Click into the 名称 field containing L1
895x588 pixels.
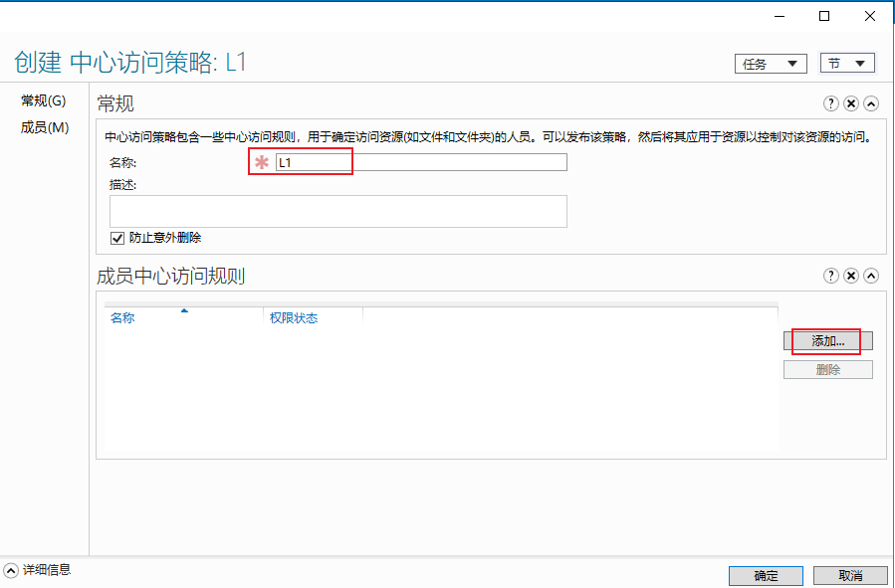point(421,162)
